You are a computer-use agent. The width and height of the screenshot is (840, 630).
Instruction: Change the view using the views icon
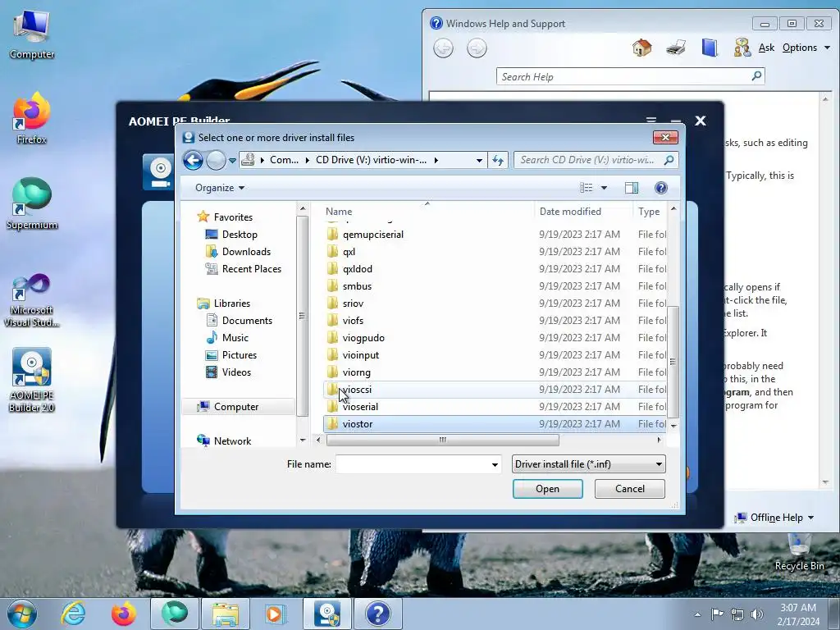click(x=586, y=188)
